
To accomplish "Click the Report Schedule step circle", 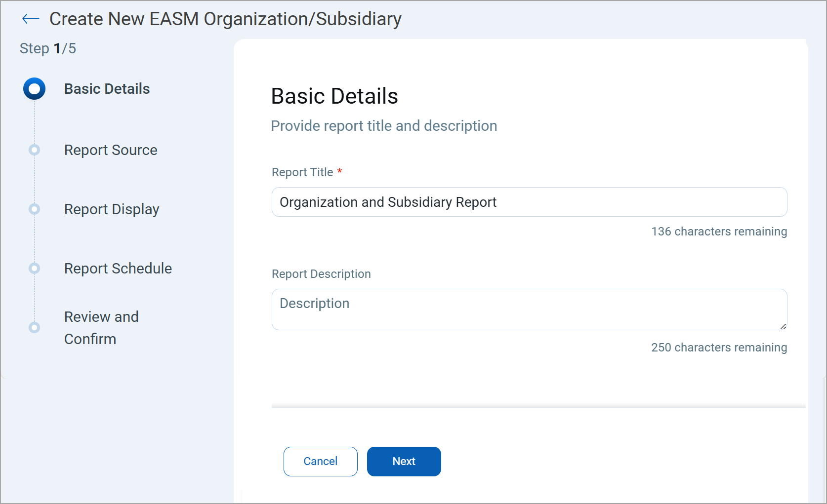I will coord(34,269).
